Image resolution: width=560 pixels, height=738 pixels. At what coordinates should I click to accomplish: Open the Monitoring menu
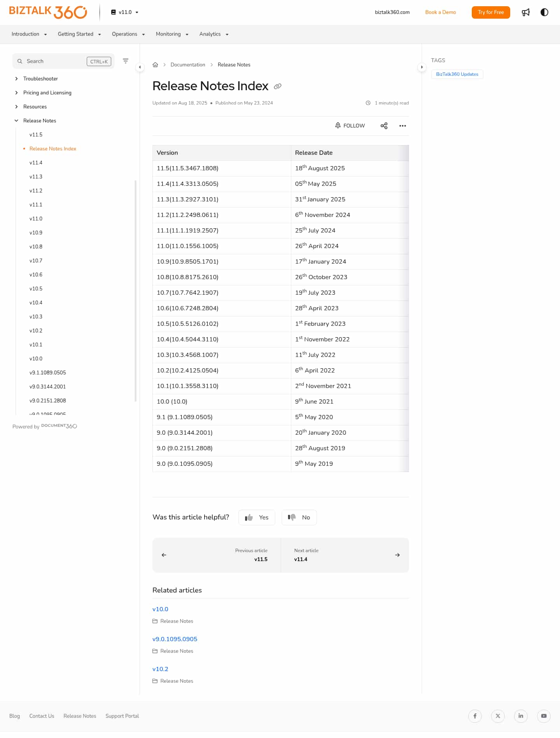point(172,34)
